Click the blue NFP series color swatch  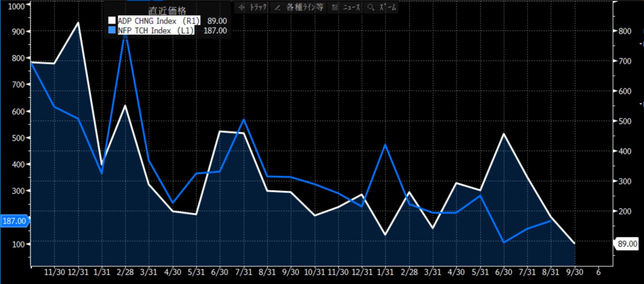112,30
